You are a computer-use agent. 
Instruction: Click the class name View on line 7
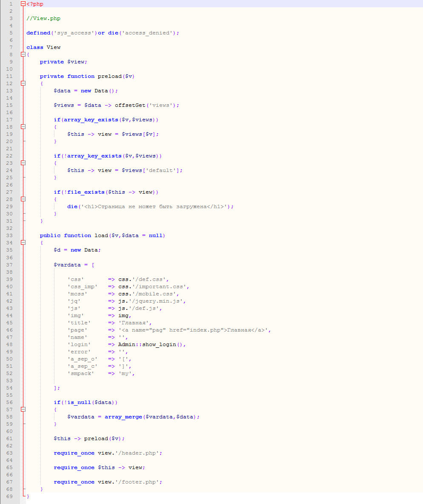click(x=53, y=47)
